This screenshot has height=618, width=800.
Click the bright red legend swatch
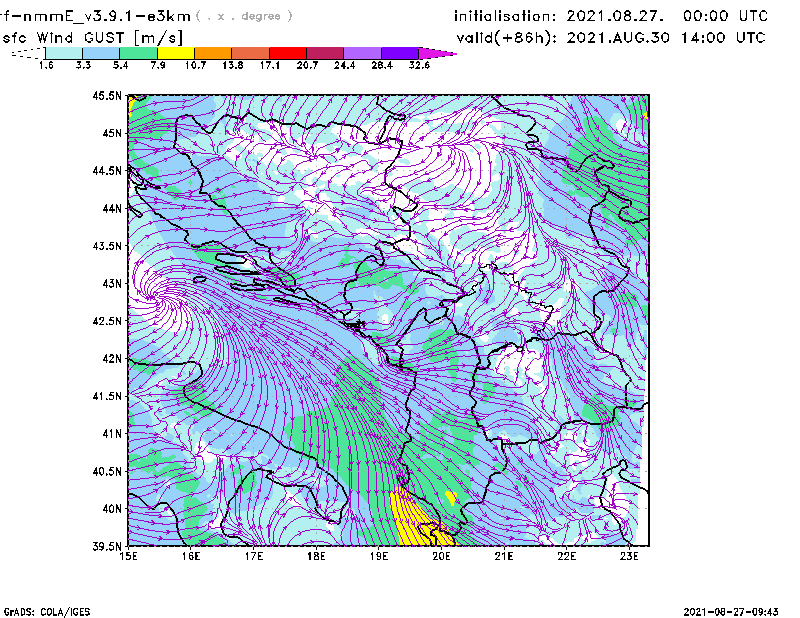click(288, 53)
